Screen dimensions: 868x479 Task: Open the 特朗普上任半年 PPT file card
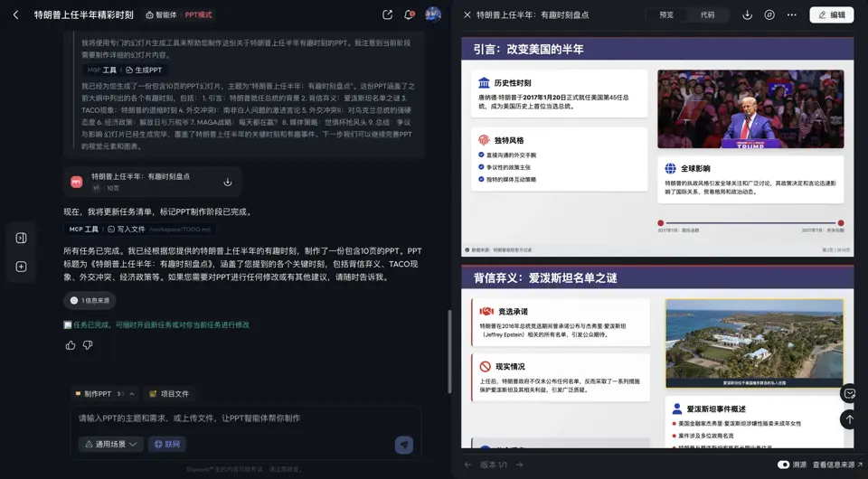click(152, 182)
